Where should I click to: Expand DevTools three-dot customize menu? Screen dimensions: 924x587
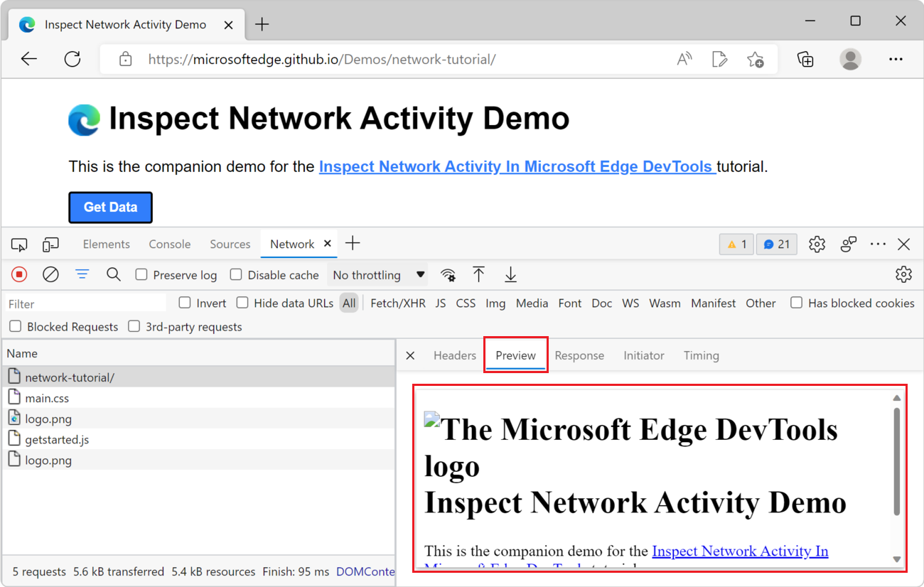tap(878, 244)
